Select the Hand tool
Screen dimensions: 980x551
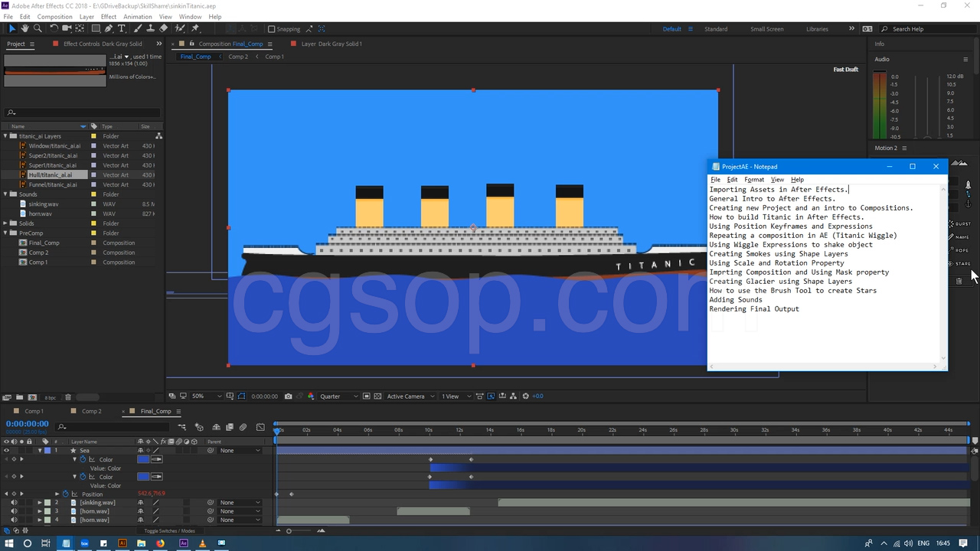(x=24, y=29)
